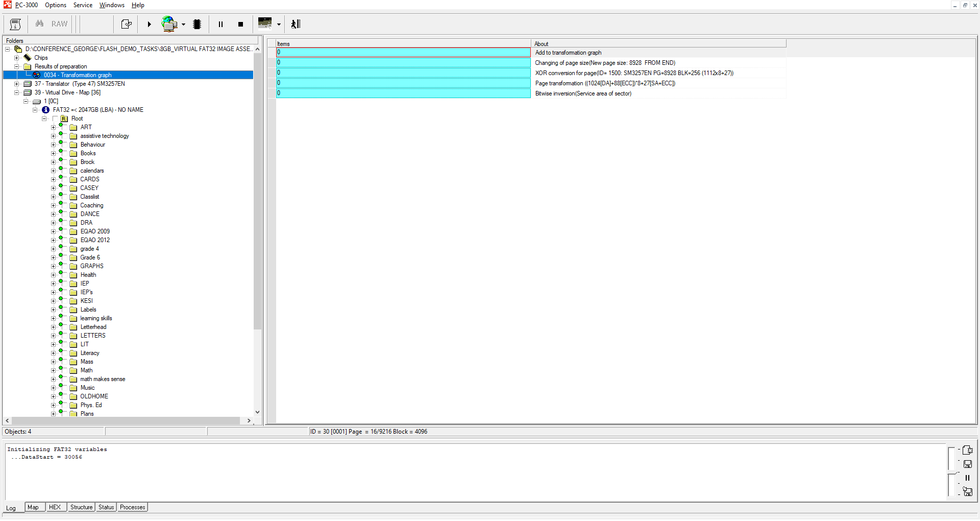The height and width of the screenshot is (521, 980).
Task: Switch to the HEX tab
Action: pos(55,507)
